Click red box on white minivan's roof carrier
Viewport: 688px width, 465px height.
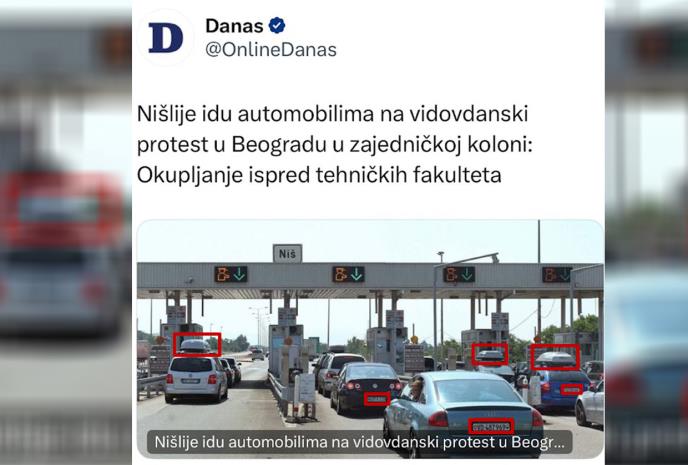(197, 344)
